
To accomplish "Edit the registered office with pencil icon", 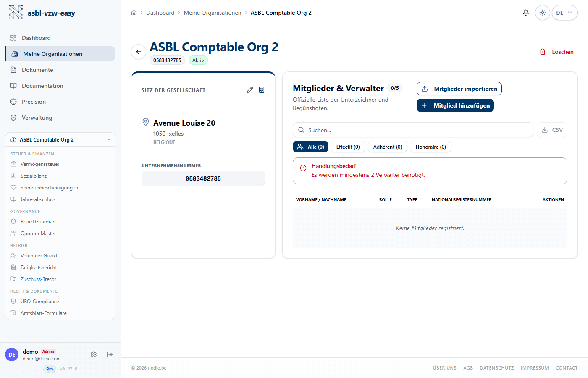I will tap(250, 90).
